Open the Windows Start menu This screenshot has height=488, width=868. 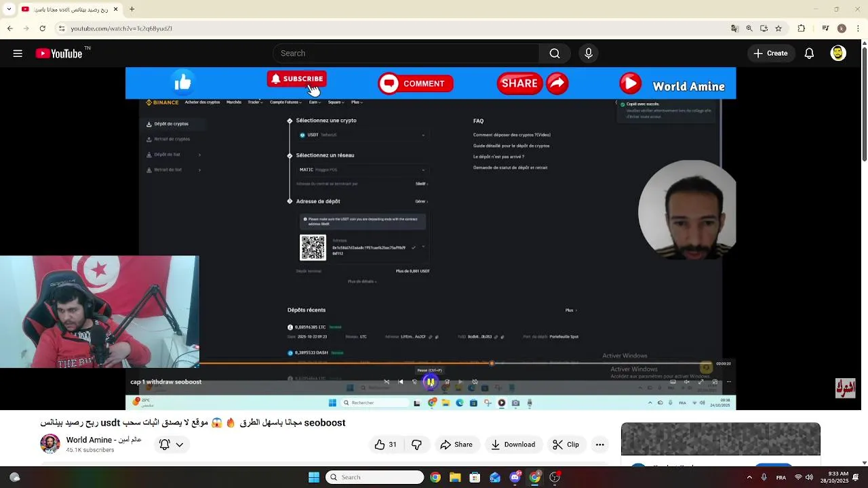313,477
